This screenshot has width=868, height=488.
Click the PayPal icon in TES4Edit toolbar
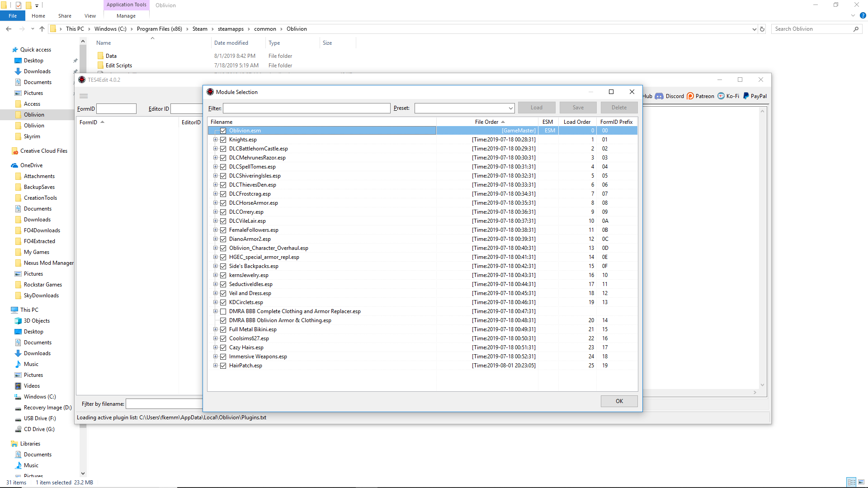[746, 96]
